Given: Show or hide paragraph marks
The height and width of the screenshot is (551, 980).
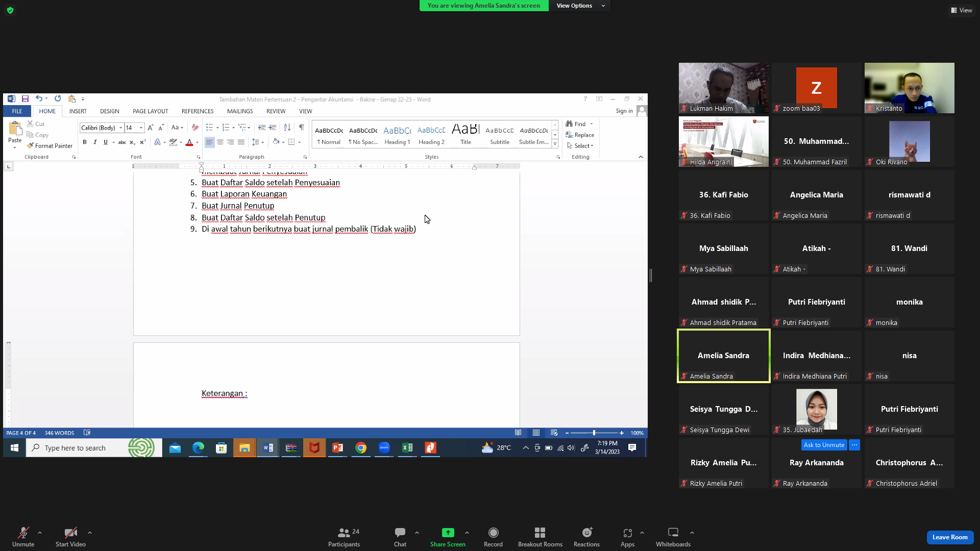Looking at the screenshot, I should point(302,128).
